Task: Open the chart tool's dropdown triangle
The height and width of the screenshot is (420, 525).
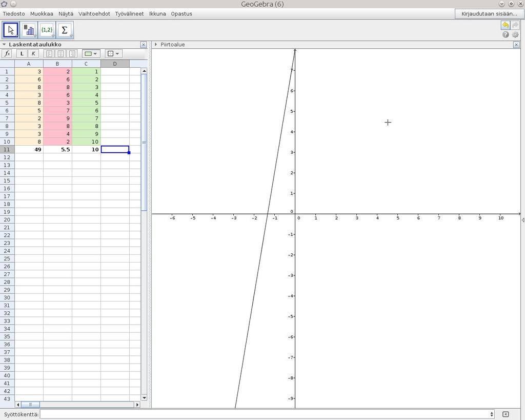Action: (35, 36)
